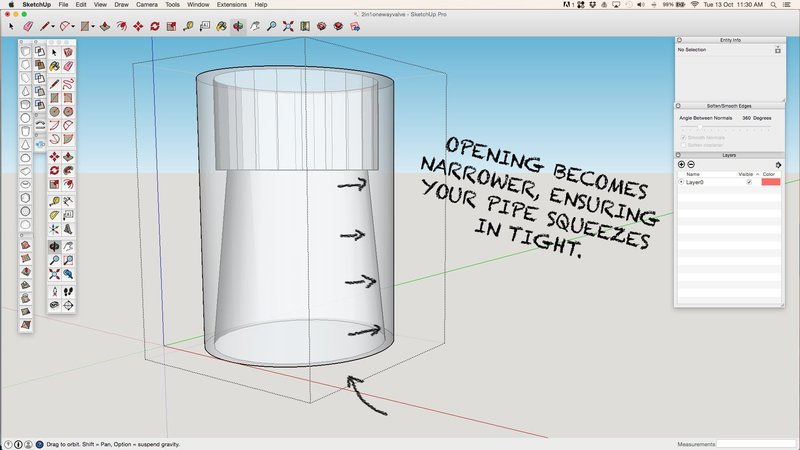
Task: Select the Eraser tool in top toolbar
Action: click(28, 26)
